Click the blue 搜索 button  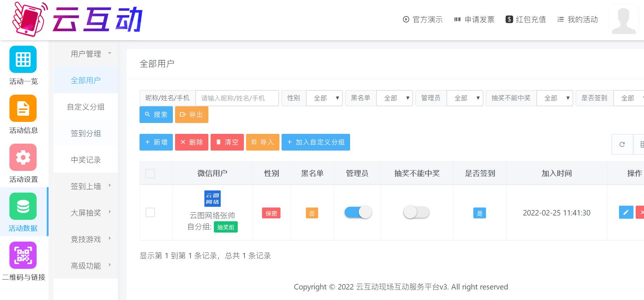pyautogui.click(x=156, y=115)
